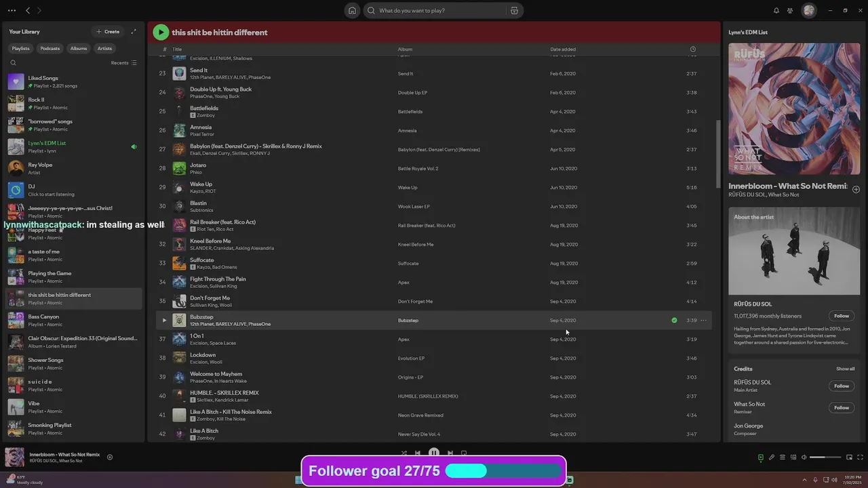868x488 pixels.
Task: Open Lynn's EDM List playlist
Action: point(75,146)
